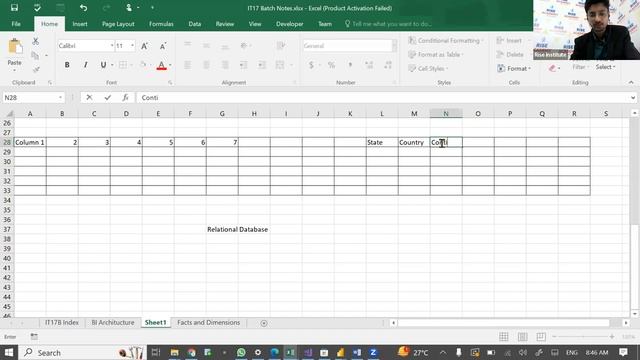Increase font size with the large A icon
640x360 pixels.
click(144, 46)
